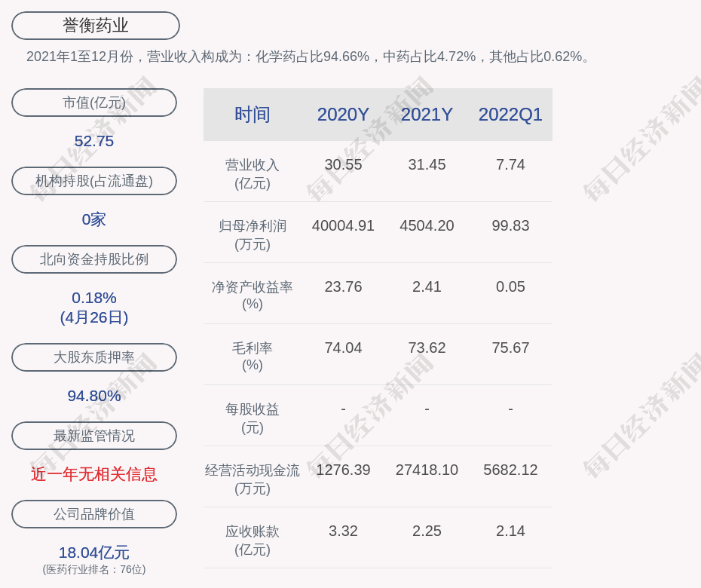Click the receivables value 2.25
The width and height of the screenshot is (701, 588).
427,531
